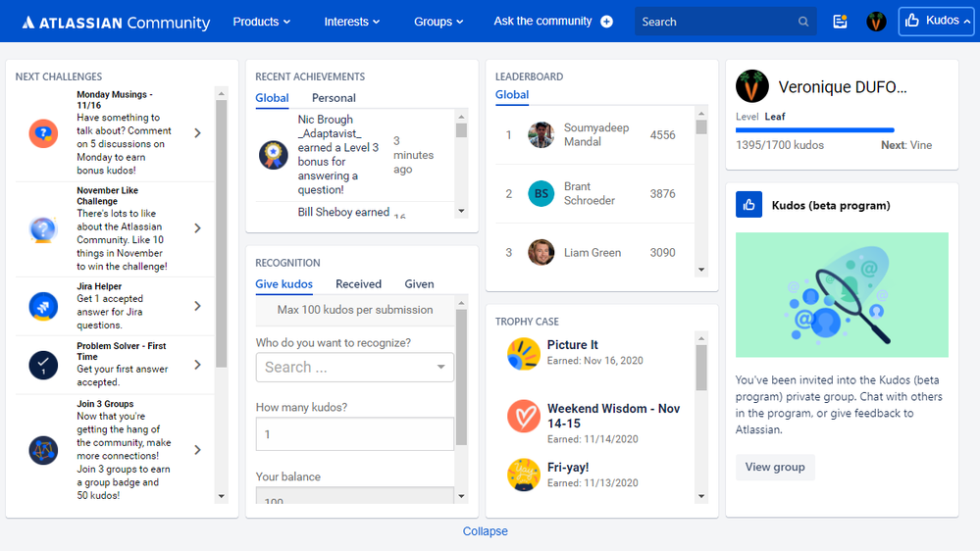Image resolution: width=980 pixels, height=551 pixels.
Task: Click the Jira Helper challenge title
Action: pyautogui.click(x=99, y=286)
